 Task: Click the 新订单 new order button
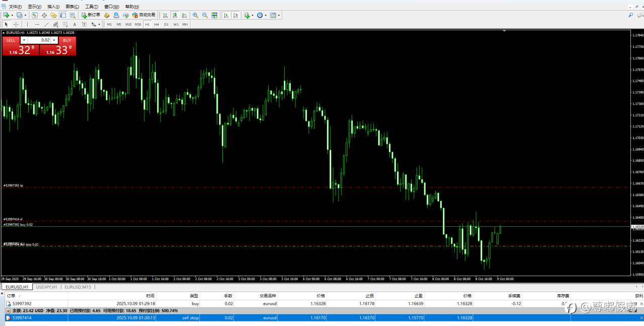91,15
